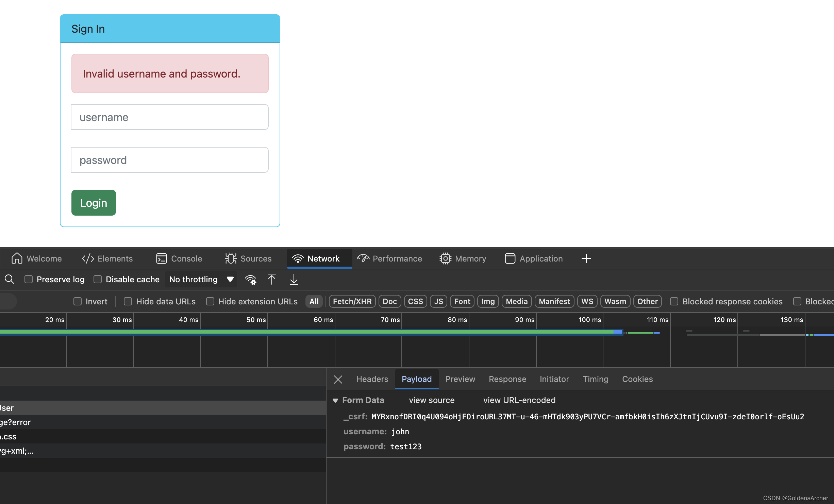Toggle the Disable cache checkbox

coord(98,279)
